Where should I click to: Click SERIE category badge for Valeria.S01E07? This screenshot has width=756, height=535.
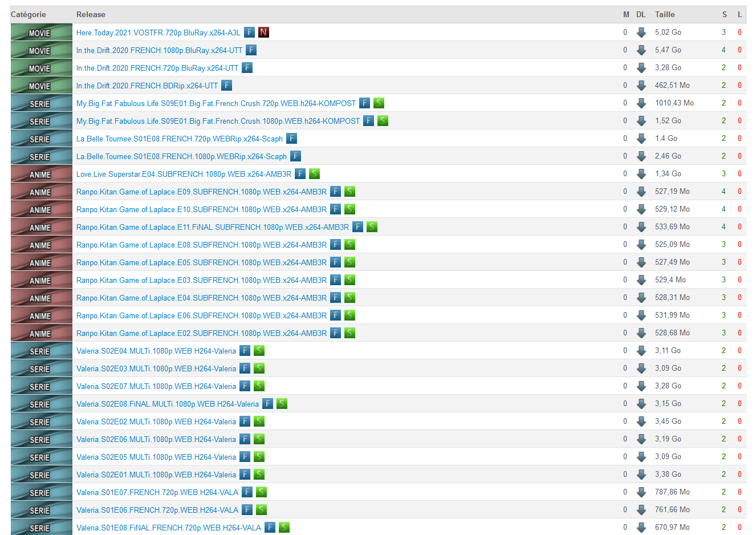[42, 492]
